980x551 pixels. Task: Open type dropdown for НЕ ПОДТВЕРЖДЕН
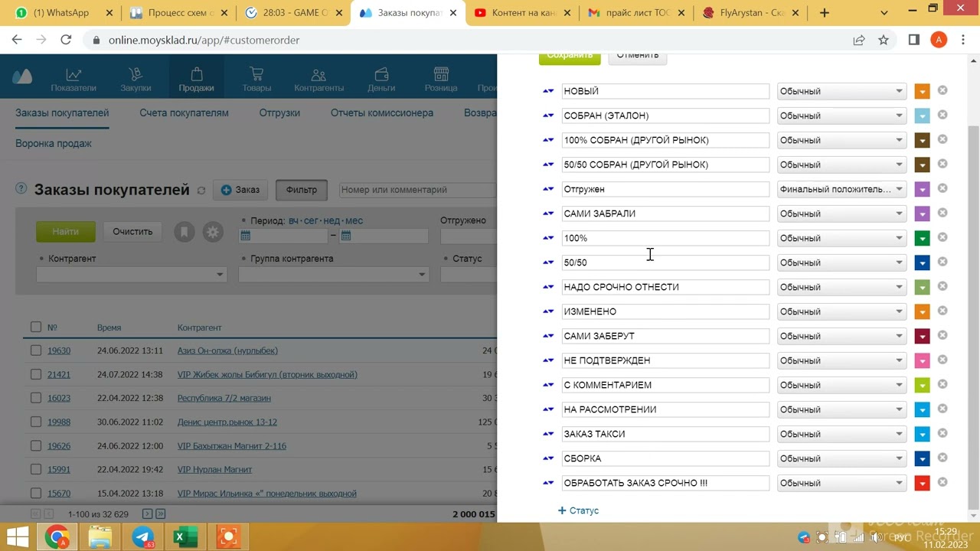[841, 360]
